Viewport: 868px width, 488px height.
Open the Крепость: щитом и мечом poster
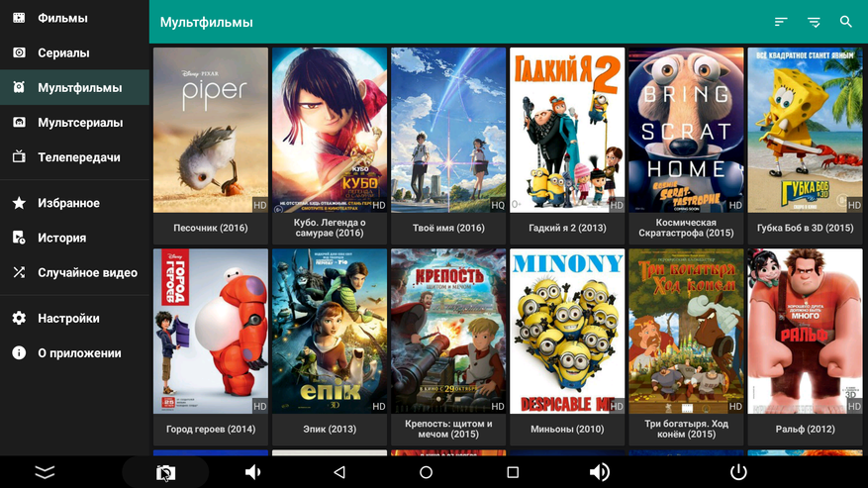click(x=448, y=331)
